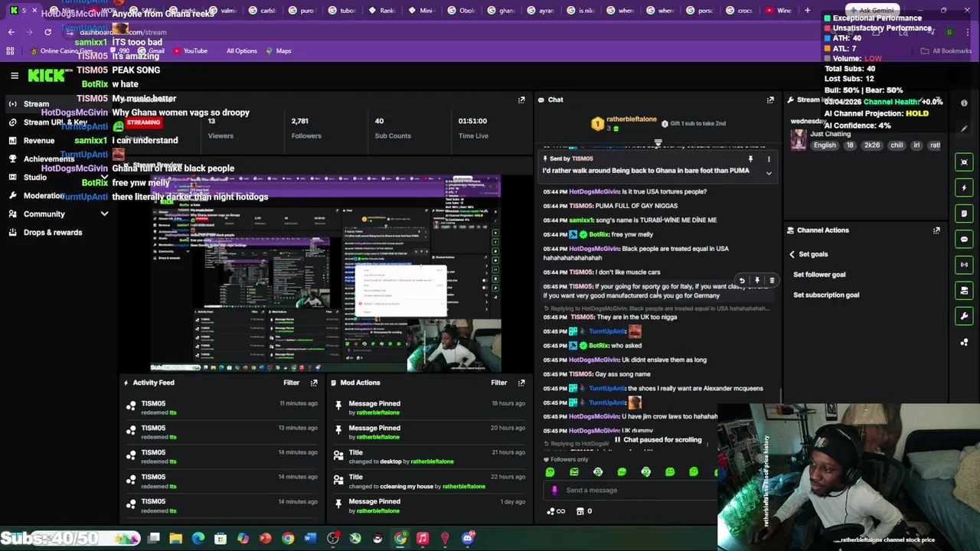Viewport: 980px width, 551px height.
Task: Toggle the Stream Preview panel button
Action: (964, 161)
